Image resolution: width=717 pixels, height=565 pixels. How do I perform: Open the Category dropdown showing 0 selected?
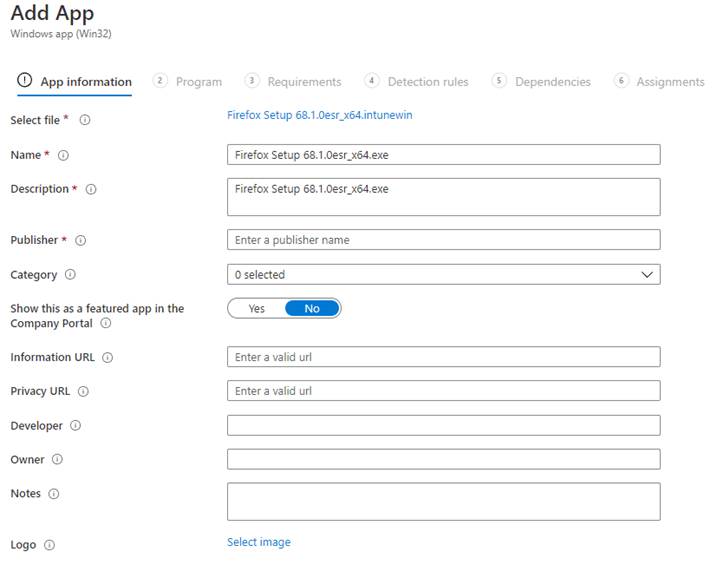(x=444, y=274)
